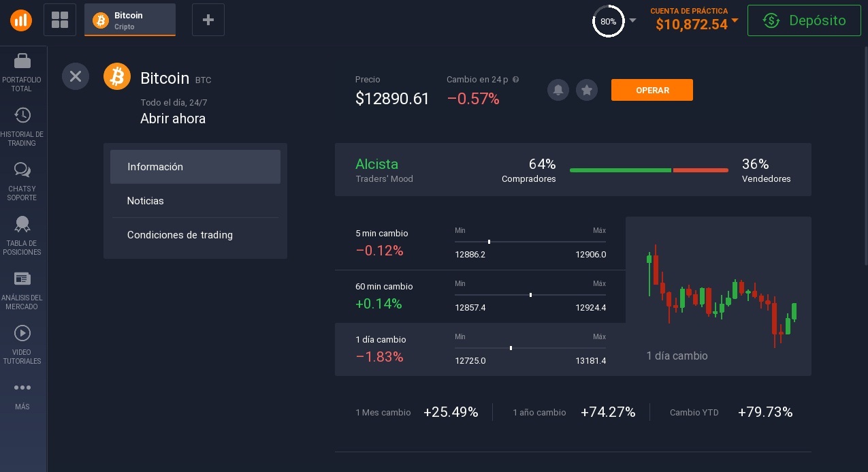Expand the dropdown arrow beside 80%

(x=632, y=20)
